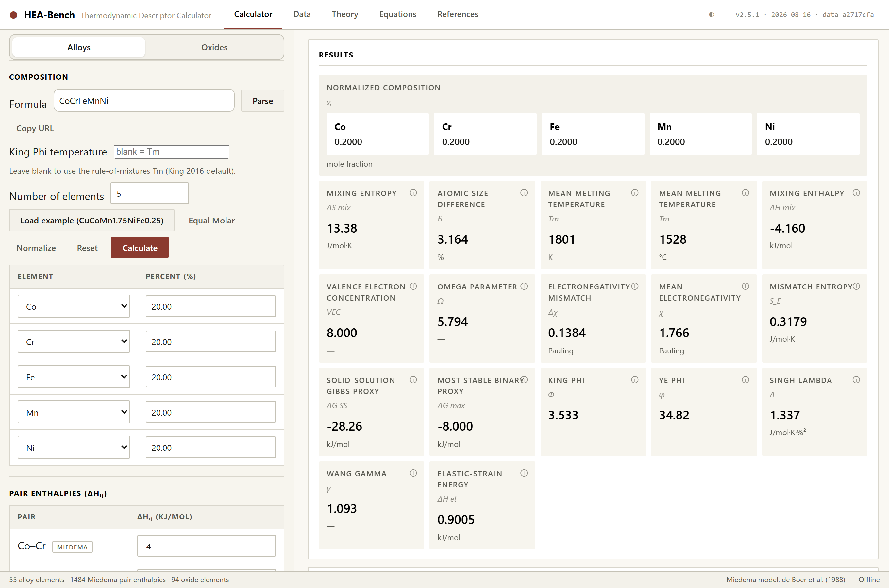The height and width of the screenshot is (588, 889).
Task: Open the References tab
Action: pos(458,14)
